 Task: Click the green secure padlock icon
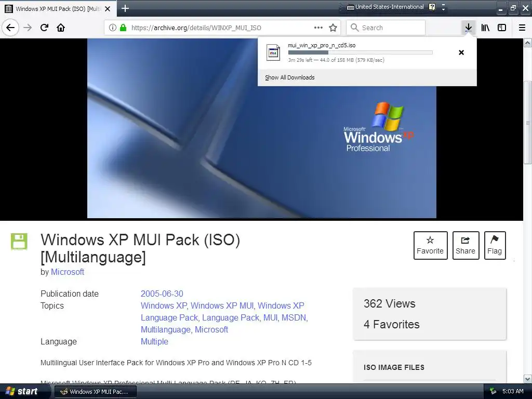123,28
